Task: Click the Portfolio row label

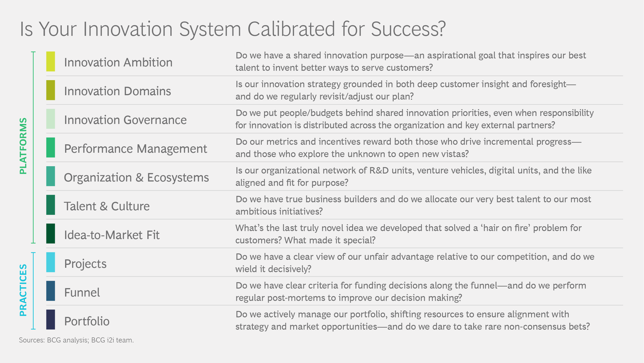Action: click(87, 321)
